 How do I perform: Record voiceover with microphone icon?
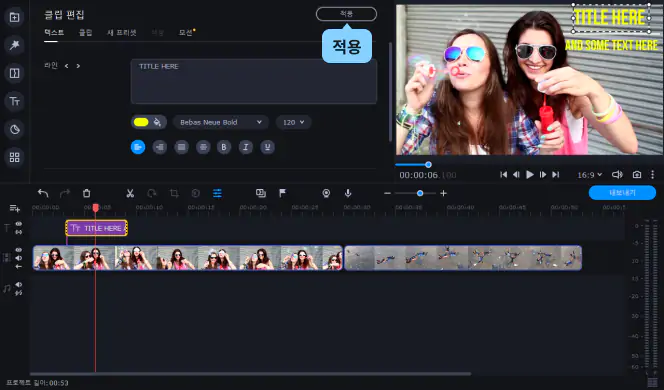pyautogui.click(x=348, y=193)
